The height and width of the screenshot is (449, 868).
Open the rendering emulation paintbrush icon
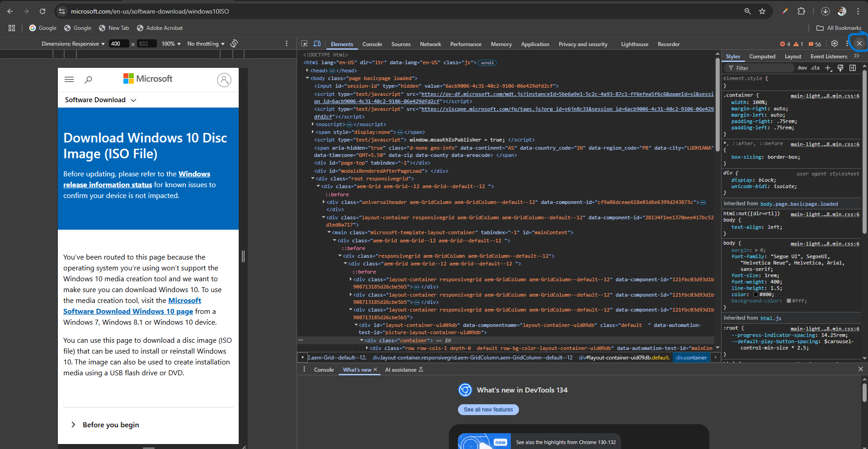[x=840, y=68]
